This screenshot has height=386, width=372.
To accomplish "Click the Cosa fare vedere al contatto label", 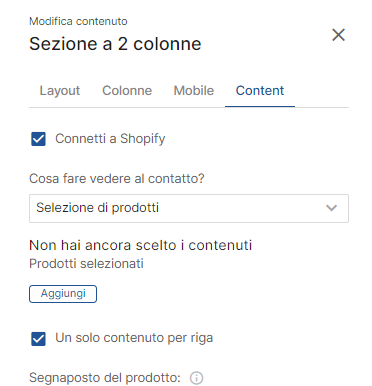I will [117, 179].
